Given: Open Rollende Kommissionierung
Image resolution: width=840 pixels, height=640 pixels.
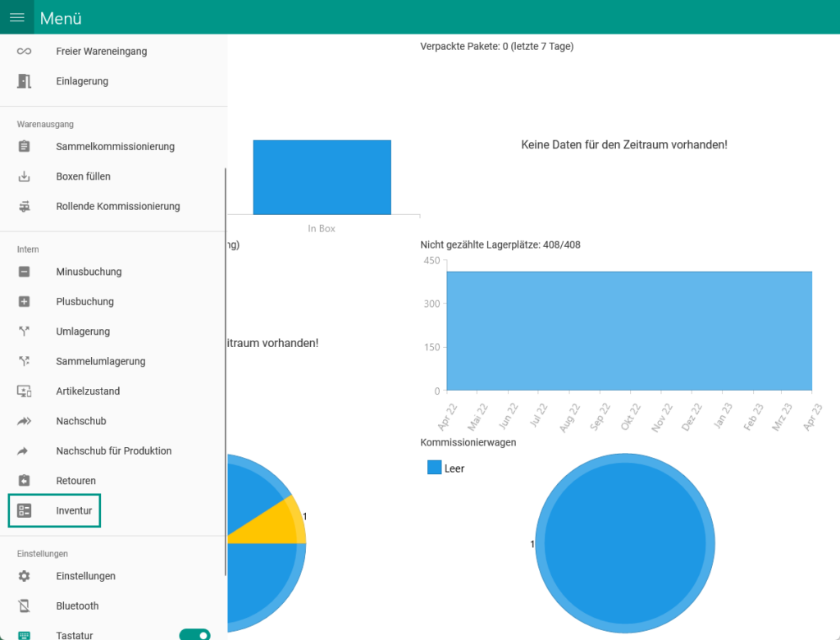Looking at the screenshot, I should [117, 207].
